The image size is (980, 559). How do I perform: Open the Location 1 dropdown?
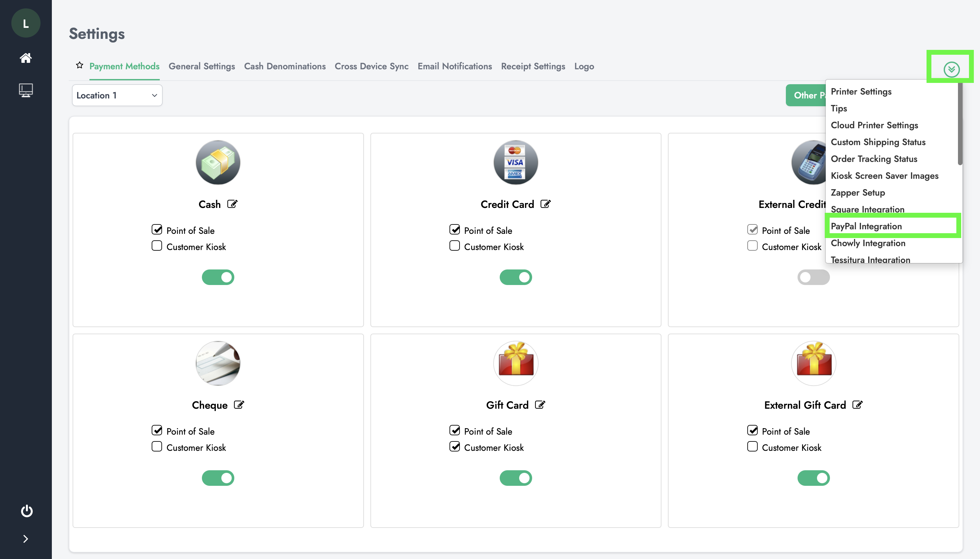click(x=117, y=95)
